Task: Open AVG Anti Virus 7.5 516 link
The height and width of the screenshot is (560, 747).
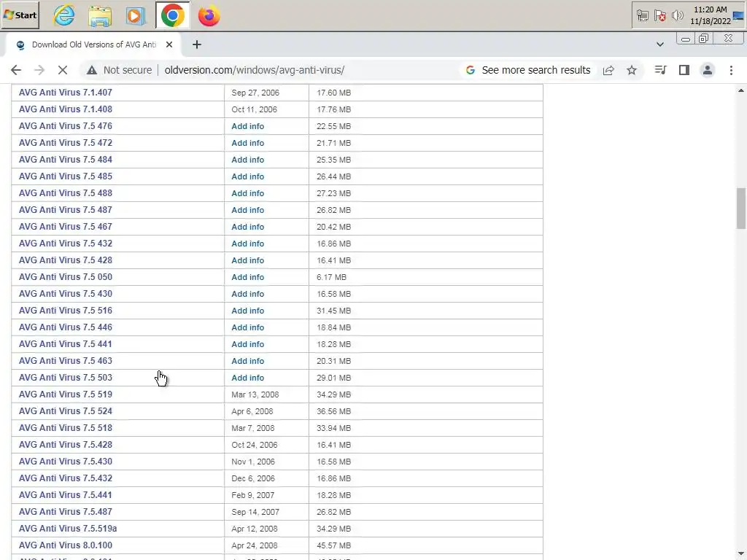Action: pos(65,311)
